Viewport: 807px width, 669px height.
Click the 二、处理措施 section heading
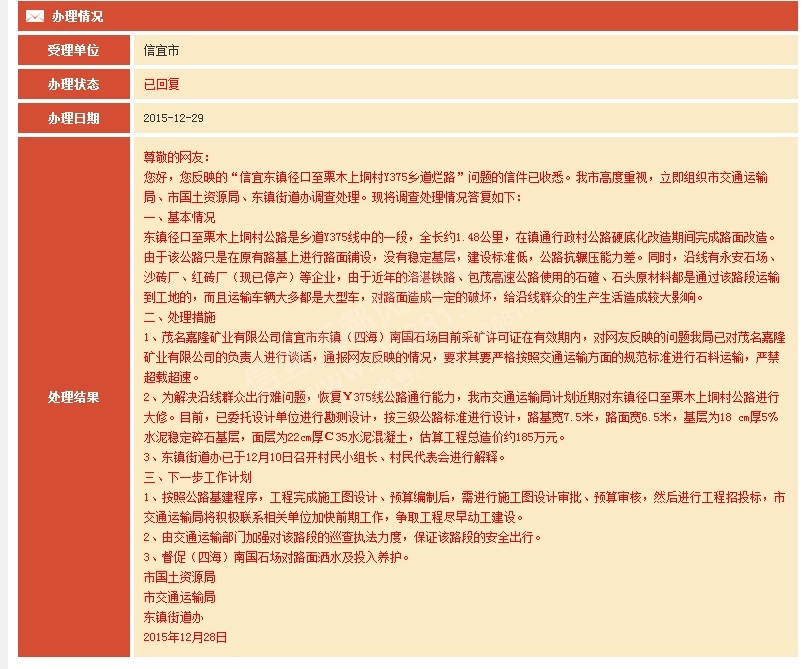click(179, 317)
